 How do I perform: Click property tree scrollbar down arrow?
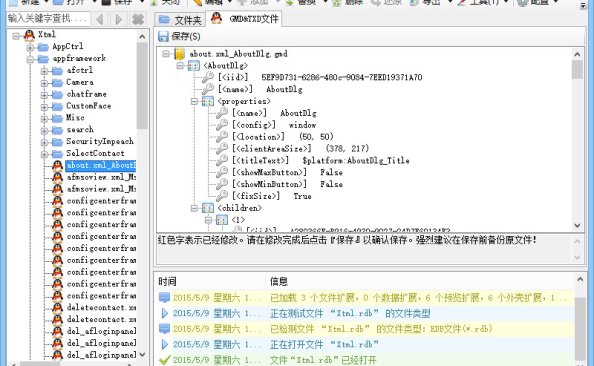click(577, 225)
